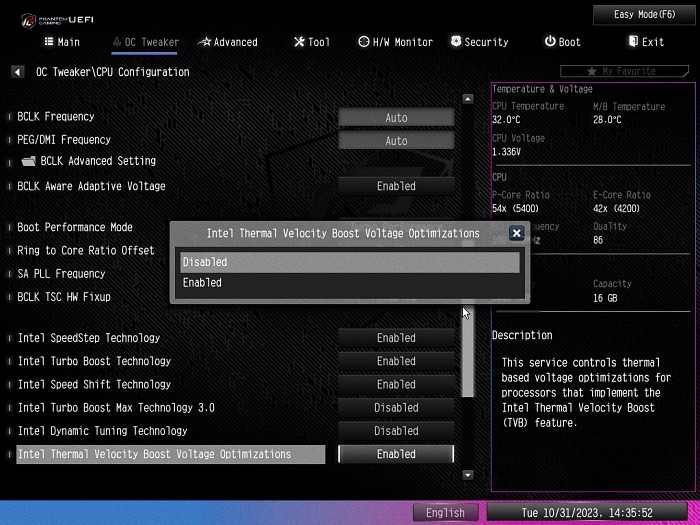This screenshot has width=700, height=525.
Task: Change Intel Turbo Boost Technology value
Action: [x=396, y=361]
